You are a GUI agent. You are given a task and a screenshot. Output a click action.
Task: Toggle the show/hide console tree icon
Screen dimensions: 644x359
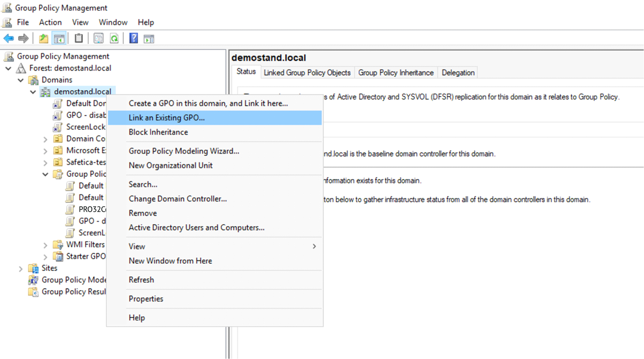59,38
